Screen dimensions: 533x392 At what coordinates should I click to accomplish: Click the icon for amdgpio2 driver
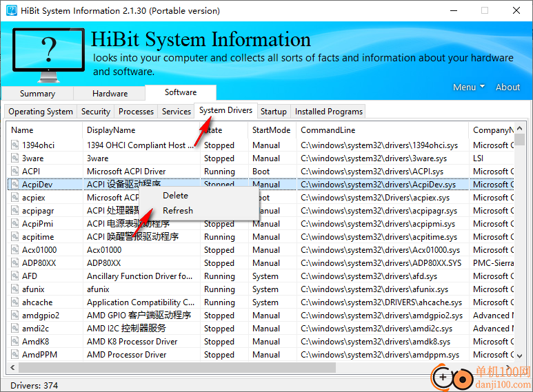[x=14, y=316]
